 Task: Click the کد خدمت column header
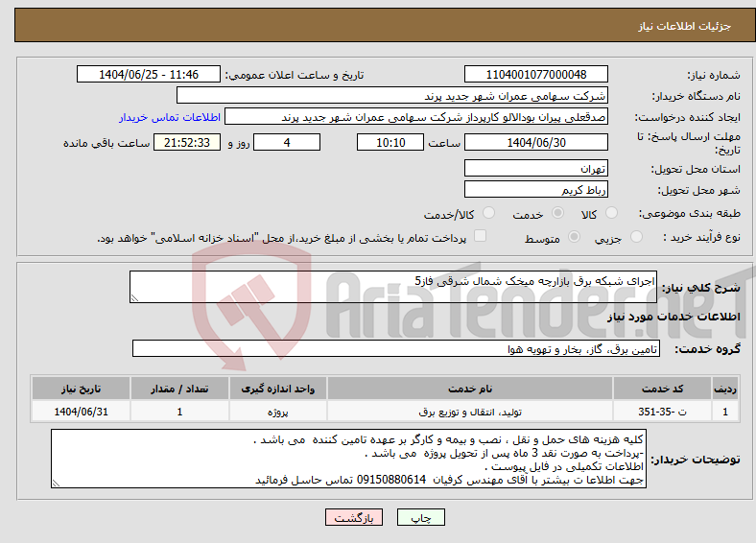pos(663,389)
